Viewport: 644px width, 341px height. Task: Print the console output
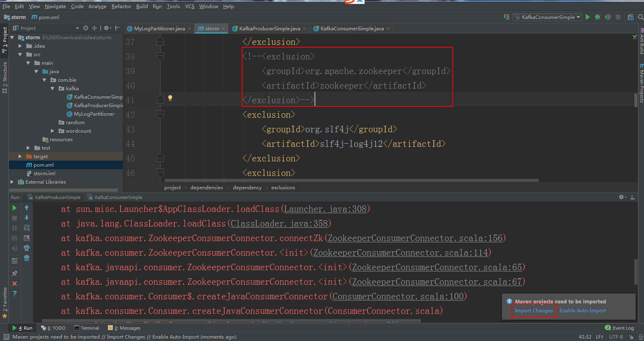click(27, 248)
